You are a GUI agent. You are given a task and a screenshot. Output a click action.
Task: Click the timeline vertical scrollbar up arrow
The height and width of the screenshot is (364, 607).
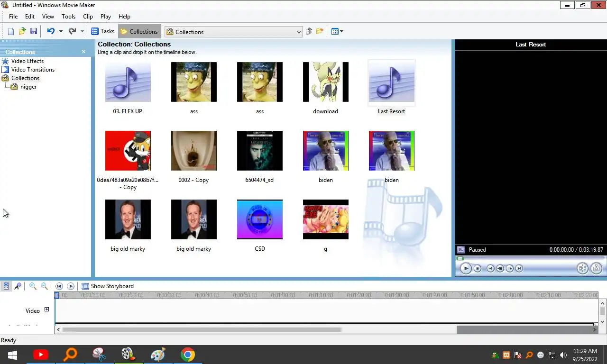pyautogui.click(x=603, y=303)
